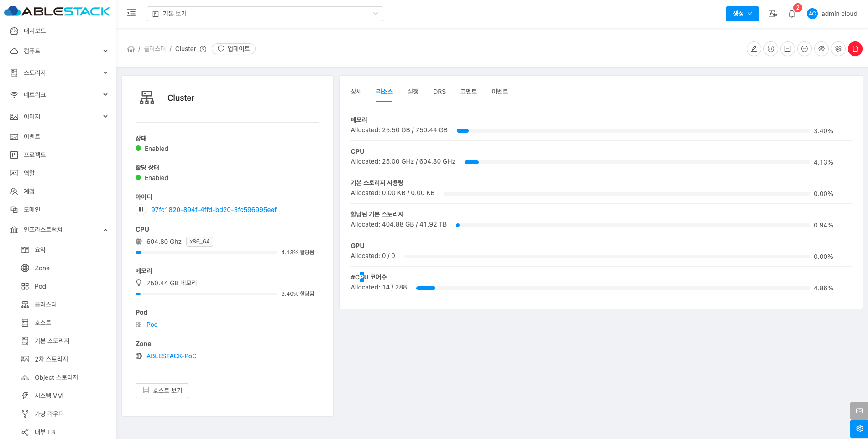This screenshot has height=439, width=868.
Task: Select Zone in the sidebar
Action: tap(42, 268)
